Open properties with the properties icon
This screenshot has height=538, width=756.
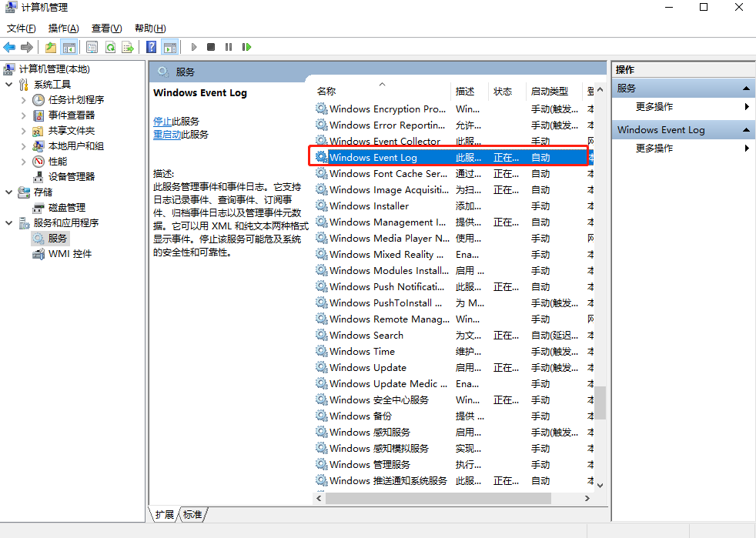click(92, 47)
